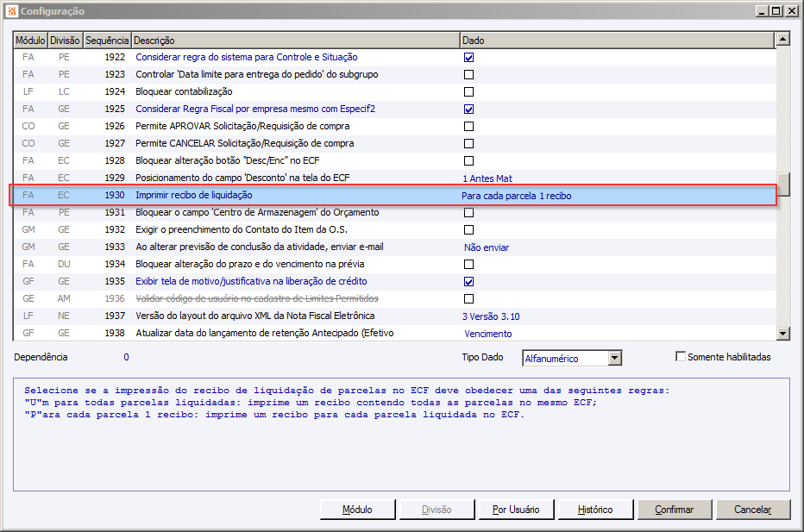Click inside the blue help description box
Viewport: 804px width, 532px height.
click(401, 435)
